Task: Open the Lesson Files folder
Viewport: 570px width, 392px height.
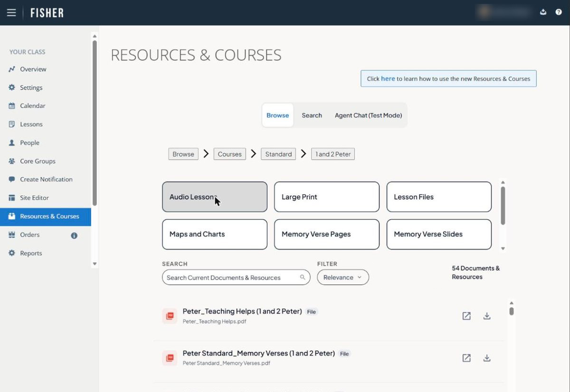Action: [x=439, y=197]
